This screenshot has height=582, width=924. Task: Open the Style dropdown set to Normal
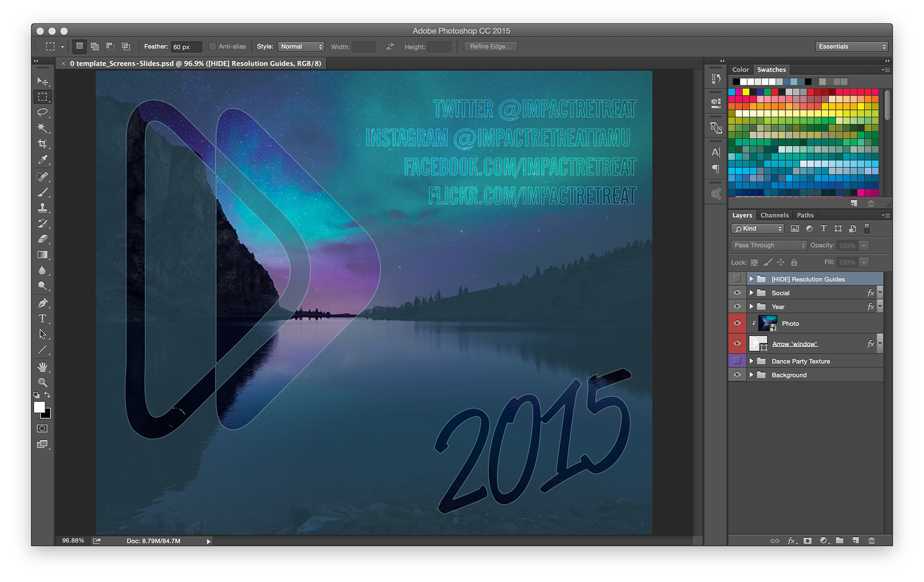(x=301, y=47)
